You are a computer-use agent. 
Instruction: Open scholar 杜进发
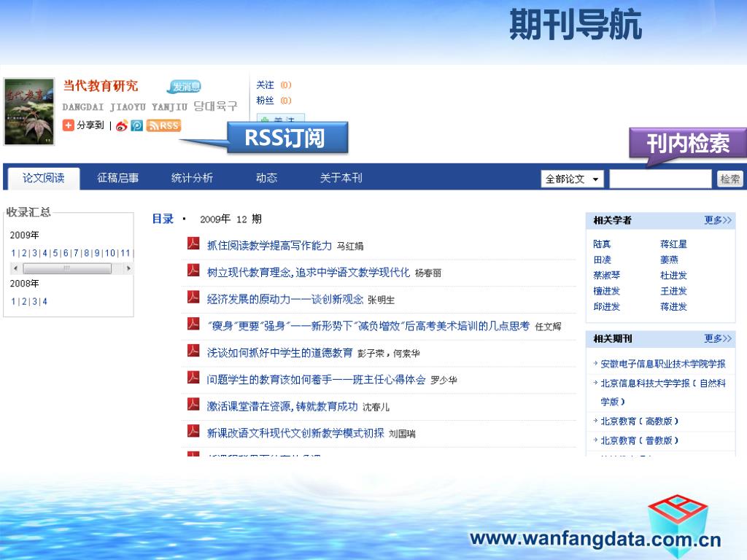[673, 275]
